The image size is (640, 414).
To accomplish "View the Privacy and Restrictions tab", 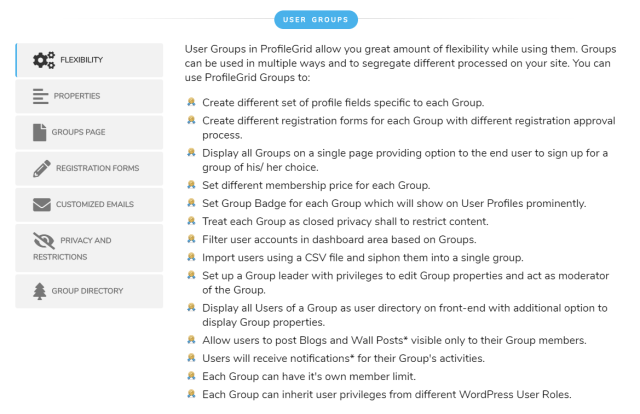I will tap(89, 248).
